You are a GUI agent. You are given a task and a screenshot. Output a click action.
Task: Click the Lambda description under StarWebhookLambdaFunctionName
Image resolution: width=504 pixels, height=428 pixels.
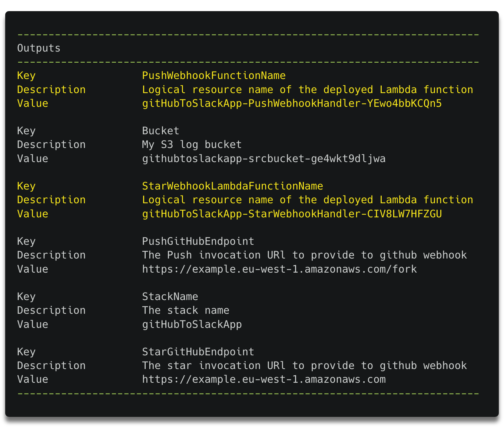[x=308, y=200]
